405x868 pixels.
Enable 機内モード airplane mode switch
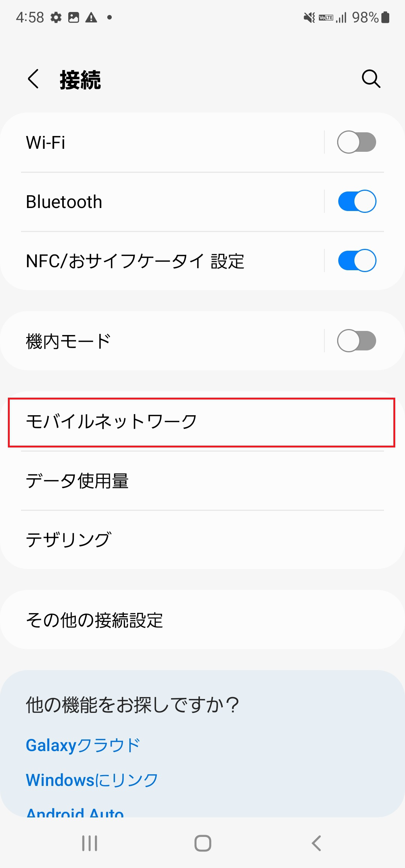pos(355,340)
